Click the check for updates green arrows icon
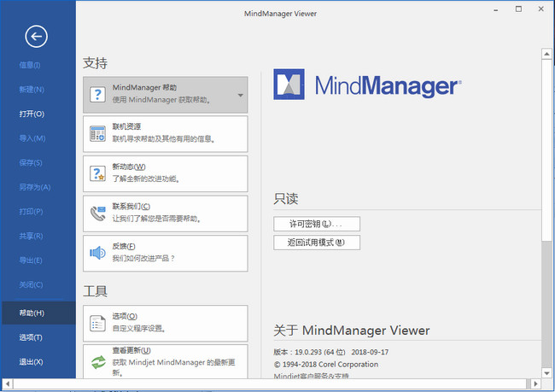Viewport: 555px width, 392px height. [98, 362]
